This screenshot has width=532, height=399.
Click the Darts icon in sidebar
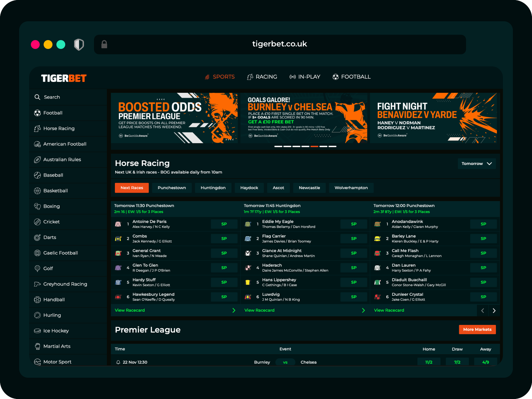tap(37, 237)
